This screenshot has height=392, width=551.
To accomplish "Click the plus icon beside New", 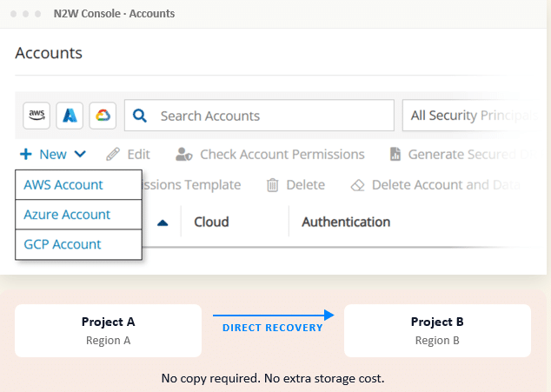I will tap(26, 154).
